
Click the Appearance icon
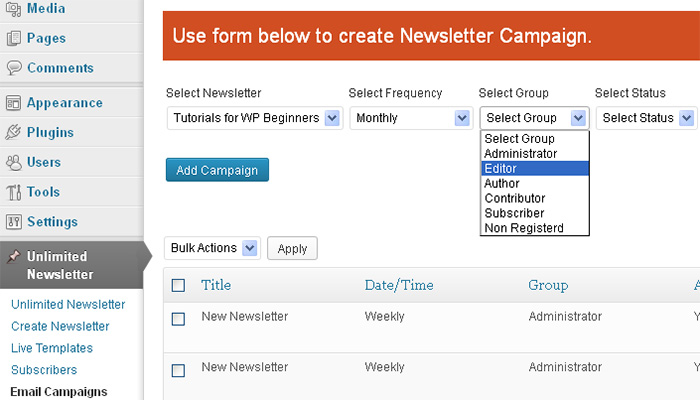13,103
